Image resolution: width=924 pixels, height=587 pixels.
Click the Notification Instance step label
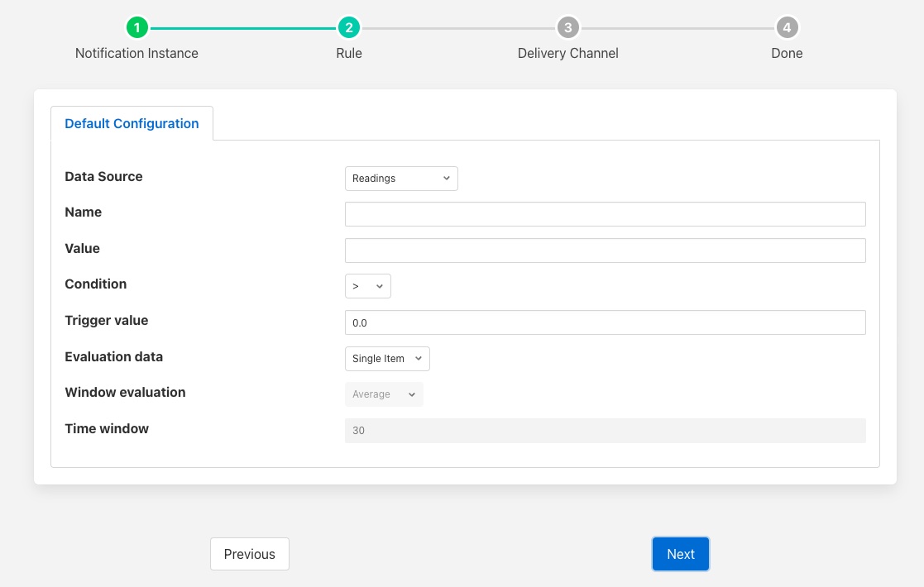click(136, 53)
